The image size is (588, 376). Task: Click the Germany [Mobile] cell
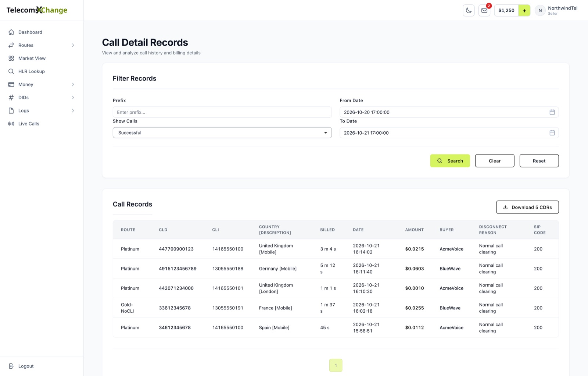(x=278, y=269)
